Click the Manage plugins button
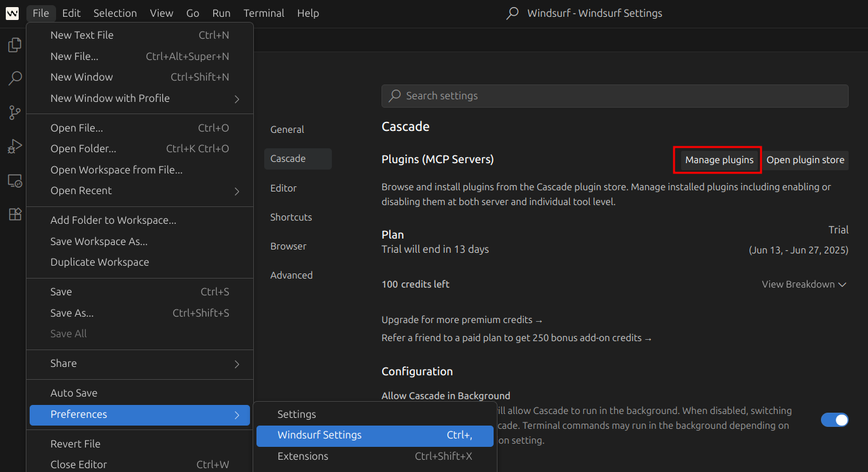The width and height of the screenshot is (868, 472). [719, 160]
